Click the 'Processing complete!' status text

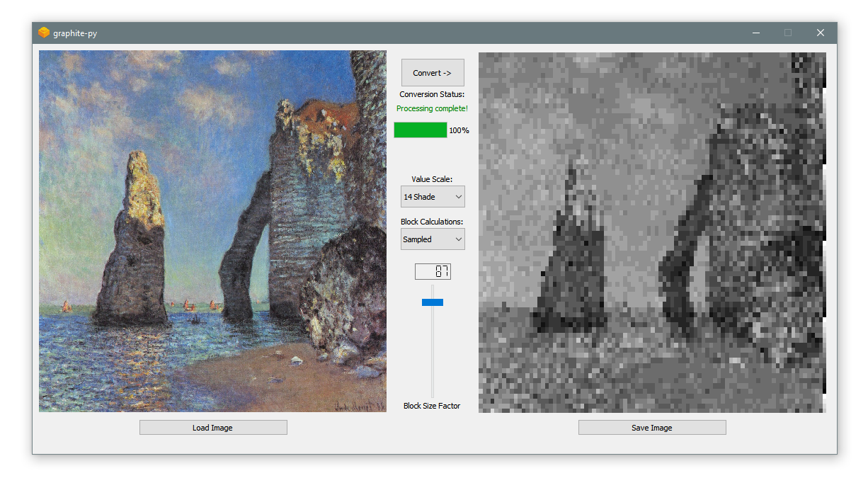[432, 108]
